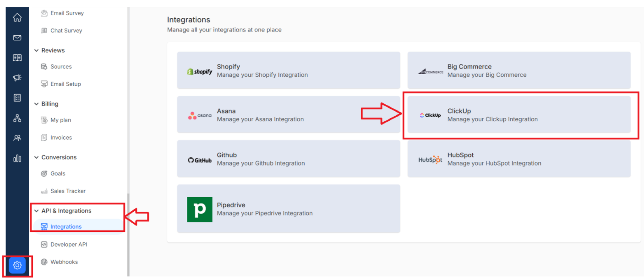The height and width of the screenshot is (279, 644).
Task: Open the checklist tasks icon in the rail
Action: (17, 98)
